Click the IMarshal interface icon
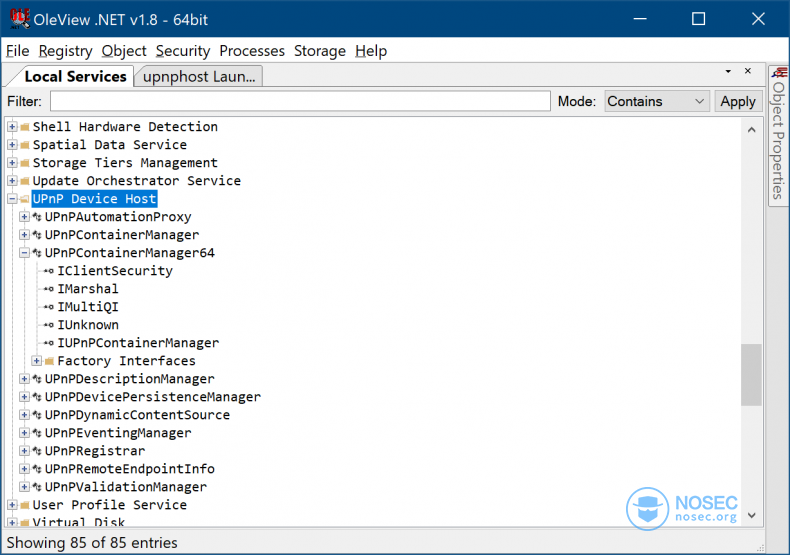The height and width of the screenshot is (555, 790). coord(49,289)
